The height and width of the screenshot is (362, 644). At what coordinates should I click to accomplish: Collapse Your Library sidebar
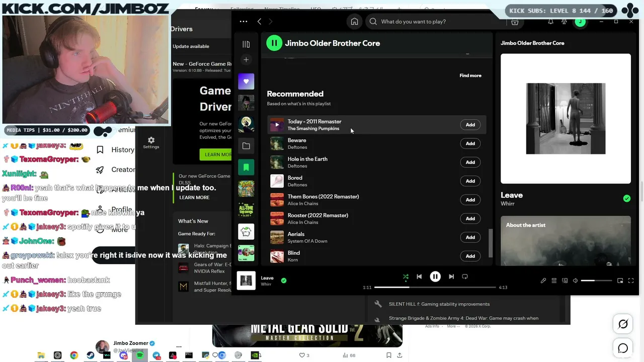tap(246, 44)
